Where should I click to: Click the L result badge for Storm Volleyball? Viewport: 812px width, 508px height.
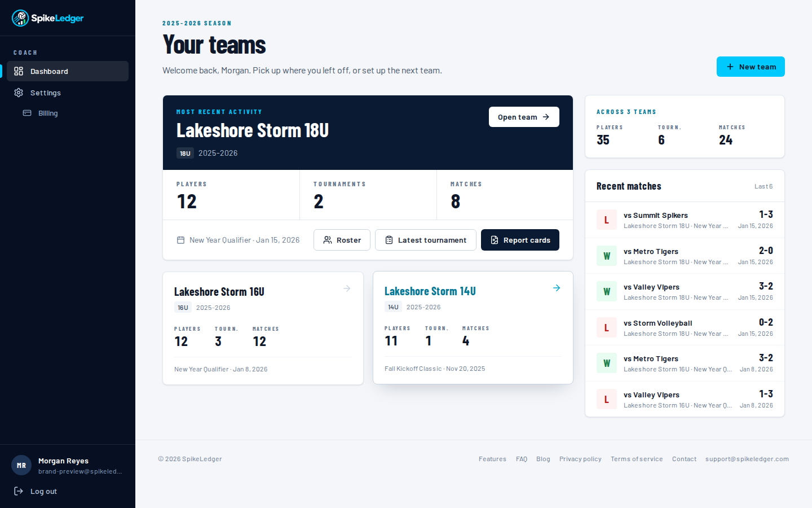607,328
